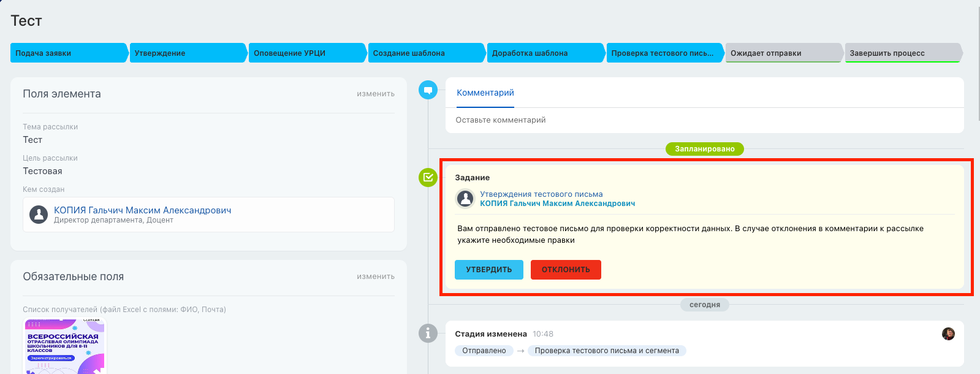Click the 'Список получателей' field label

coord(124,310)
